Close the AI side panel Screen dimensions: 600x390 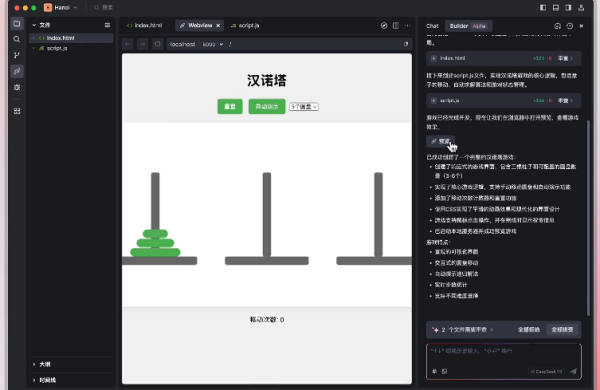coord(581,26)
